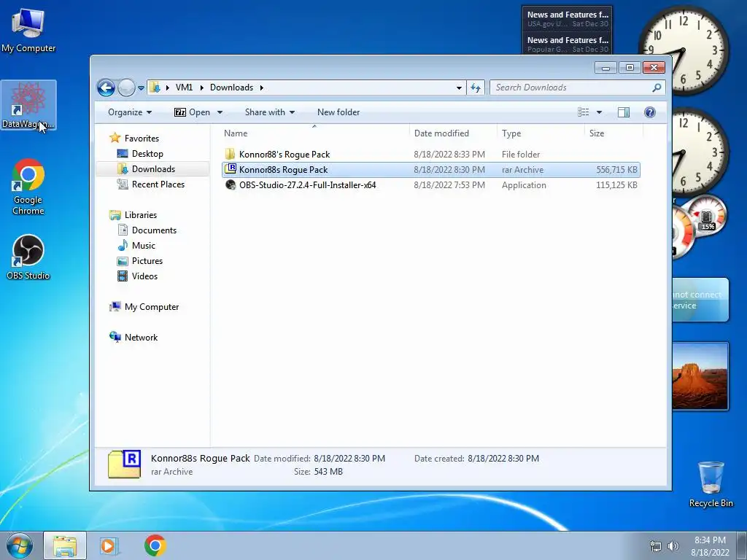Click the Windows Explorer taskbar button
747x560 pixels.
tap(65, 545)
